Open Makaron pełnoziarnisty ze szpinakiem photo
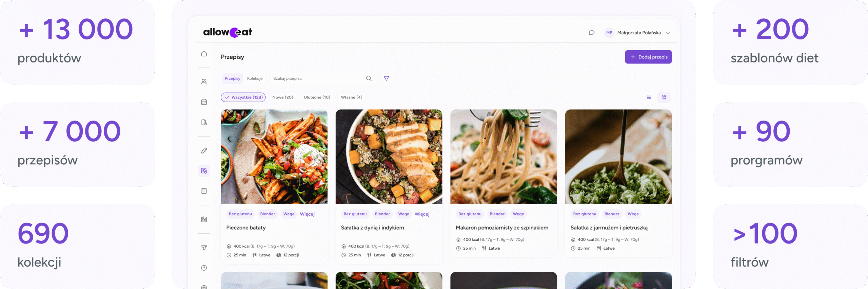Image resolution: width=868 pixels, height=289 pixels. click(x=504, y=157)
